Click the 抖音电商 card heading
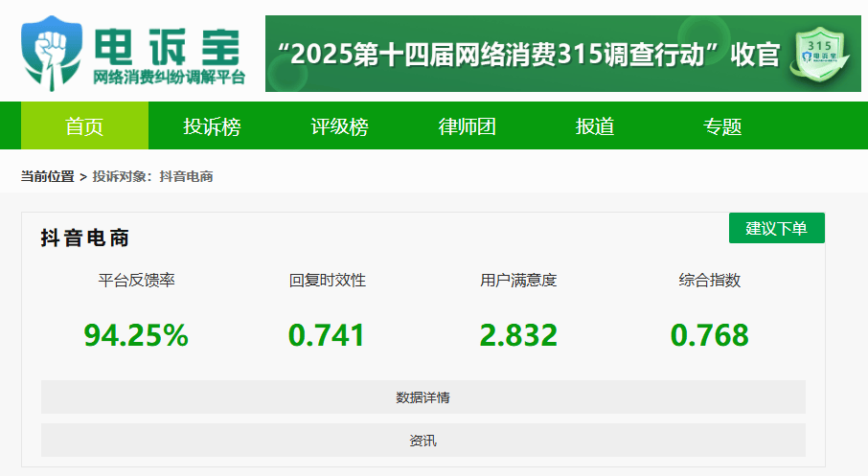 [85, 238]
